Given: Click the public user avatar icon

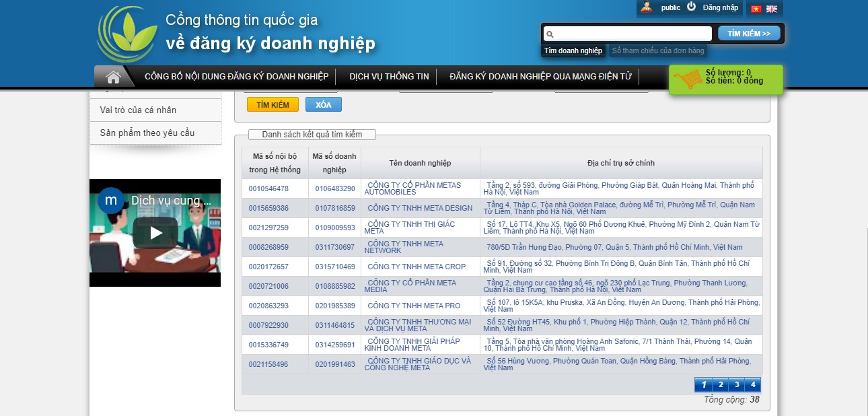Looking at the screenshot, I should [x=647, y=7].
